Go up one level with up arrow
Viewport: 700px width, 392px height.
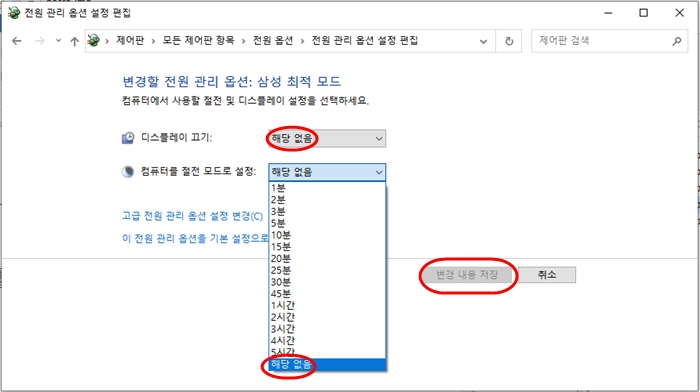pos(75,41)
